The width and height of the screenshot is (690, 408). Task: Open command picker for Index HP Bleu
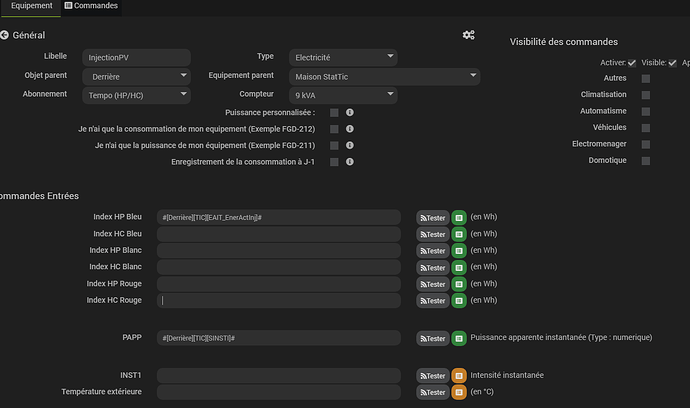click(459, 217)
